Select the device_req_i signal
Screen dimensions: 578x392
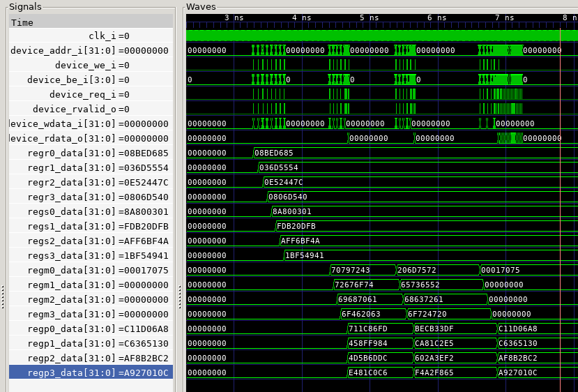(91, 94)
